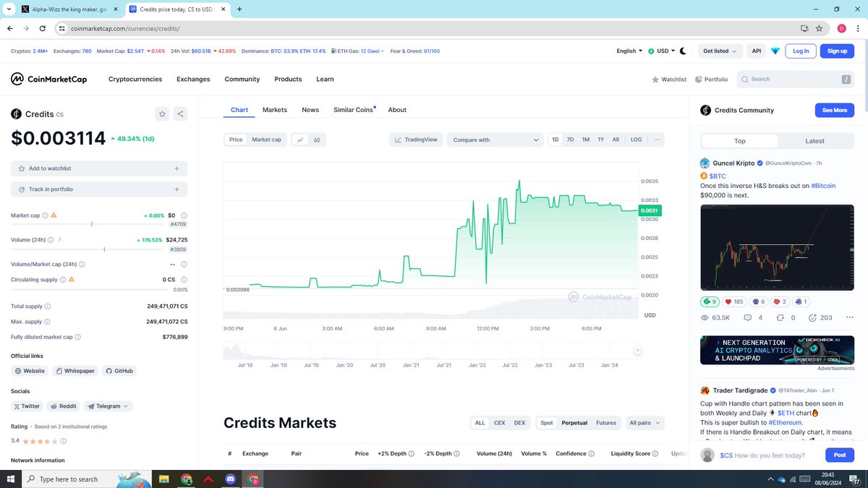This screenshot has height=488, width=868.
Task: Click the Circulating supply warning icon
Action: [x=71, y=279]
